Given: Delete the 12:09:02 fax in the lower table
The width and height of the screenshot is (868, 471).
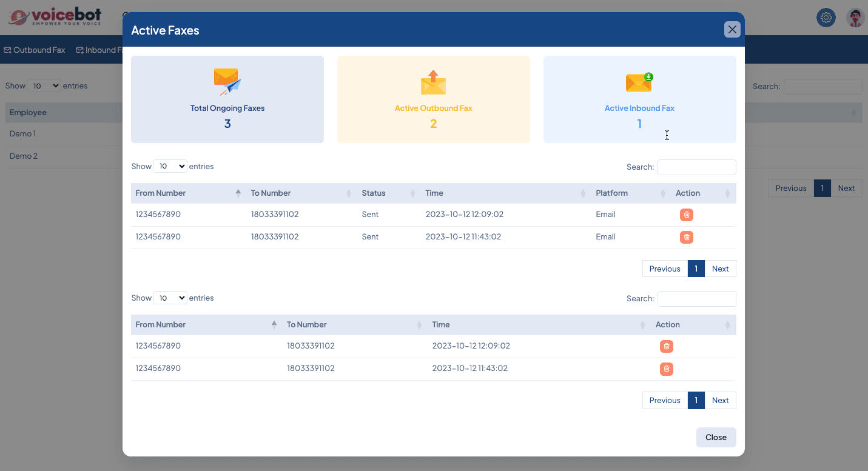Looking at the screenshot, I should point(666,346).
